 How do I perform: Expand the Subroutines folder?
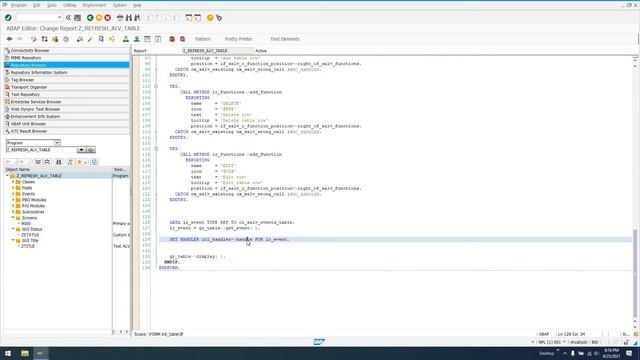click(x=13, y=212)
